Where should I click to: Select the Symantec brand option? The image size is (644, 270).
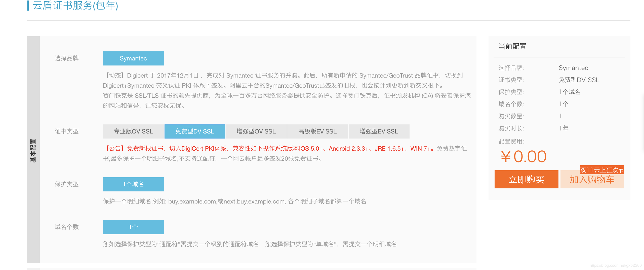point(133,58)
